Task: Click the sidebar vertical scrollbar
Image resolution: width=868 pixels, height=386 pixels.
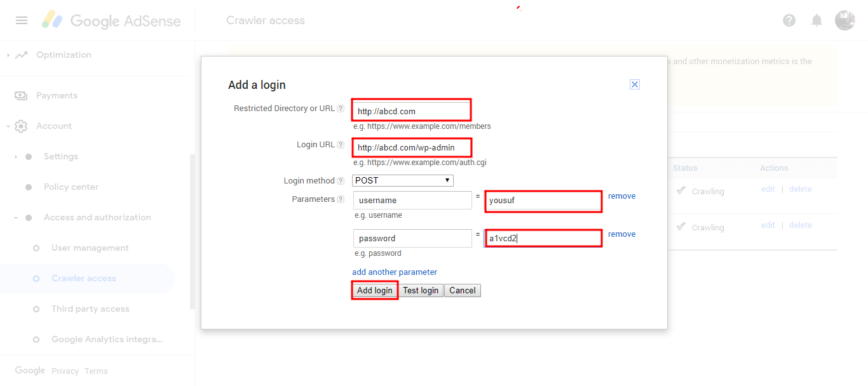Action: point(193,232)
